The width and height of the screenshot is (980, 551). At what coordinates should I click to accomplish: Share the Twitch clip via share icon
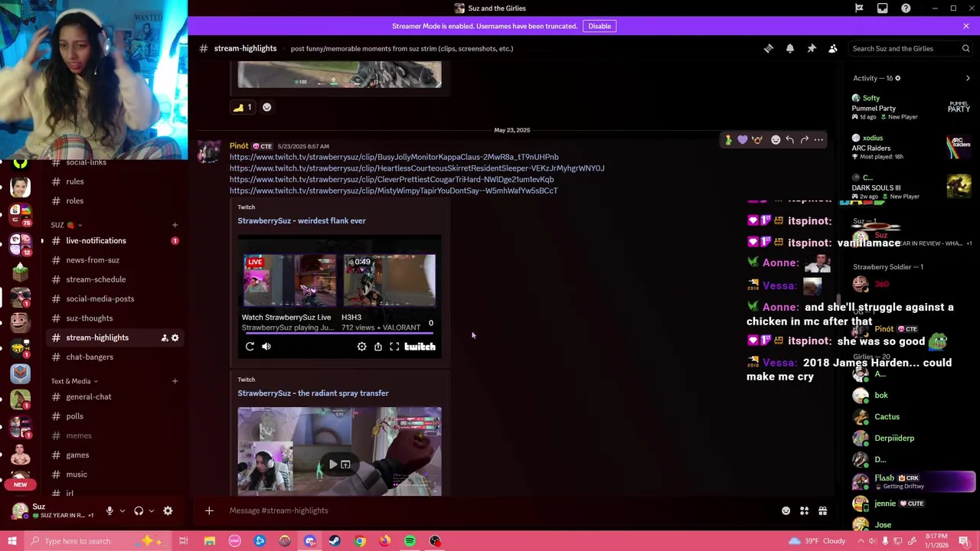[x=378, y=347]
